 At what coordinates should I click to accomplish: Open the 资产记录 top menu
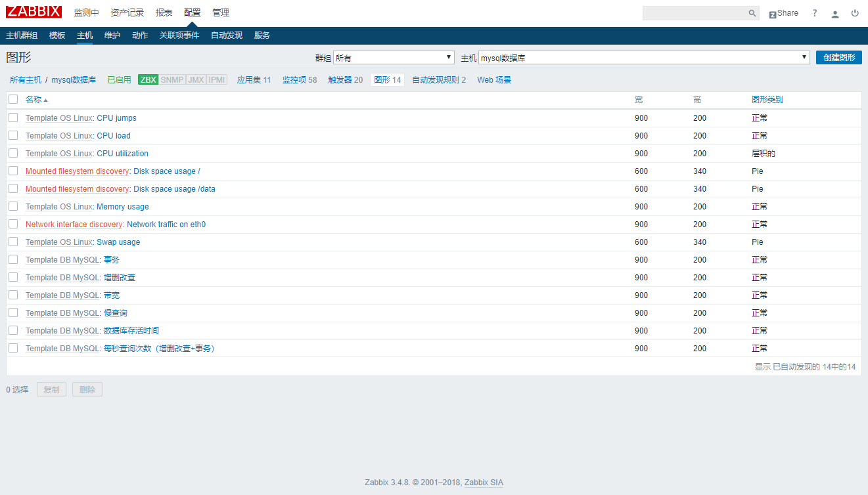pos(127,13)
